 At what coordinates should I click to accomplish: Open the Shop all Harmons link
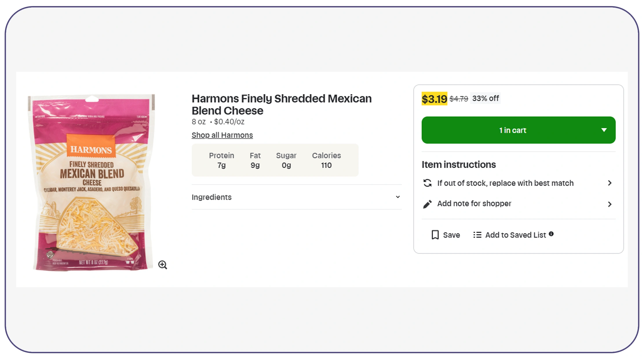coord(222,135)
